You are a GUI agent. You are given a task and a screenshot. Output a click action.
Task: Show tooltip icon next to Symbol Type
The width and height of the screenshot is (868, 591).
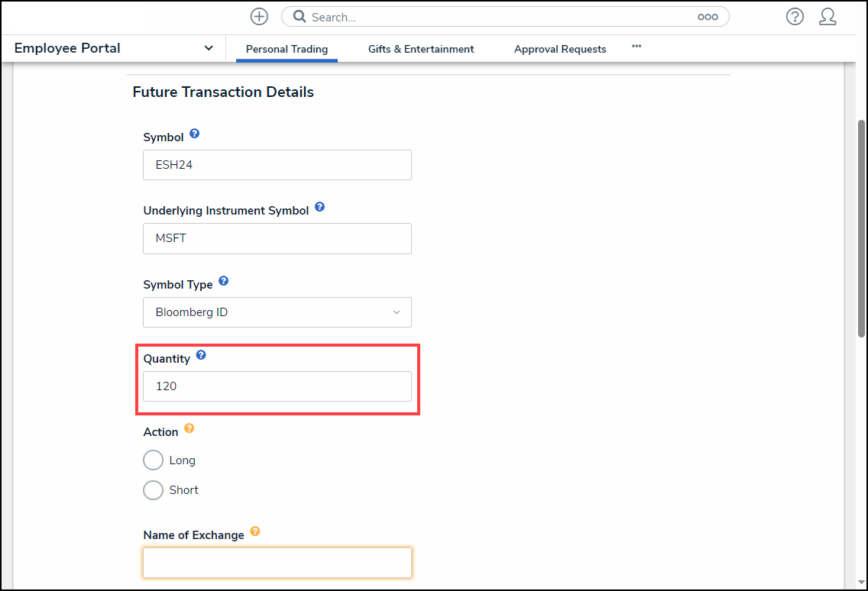coord(224,281)
